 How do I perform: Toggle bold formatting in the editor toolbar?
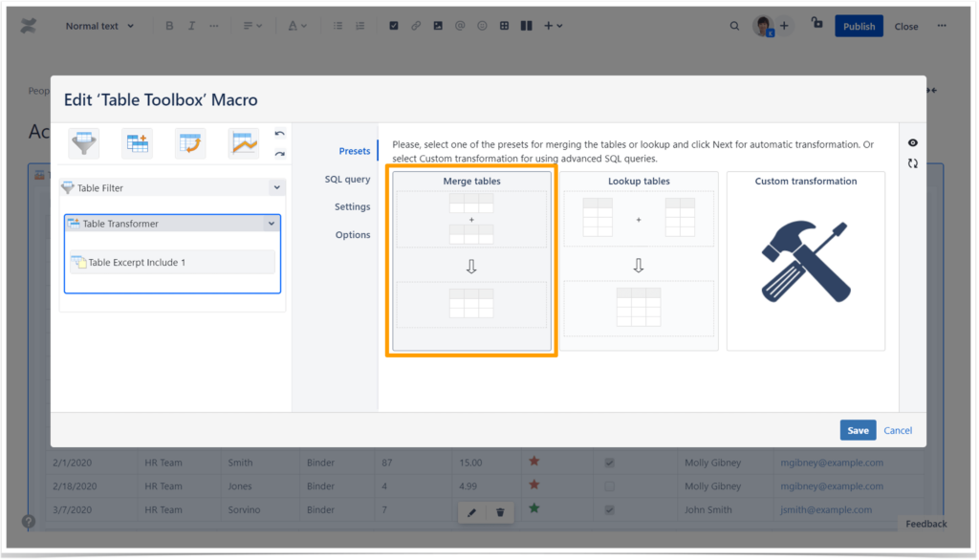pyautogui.click(x=169, y=26)
